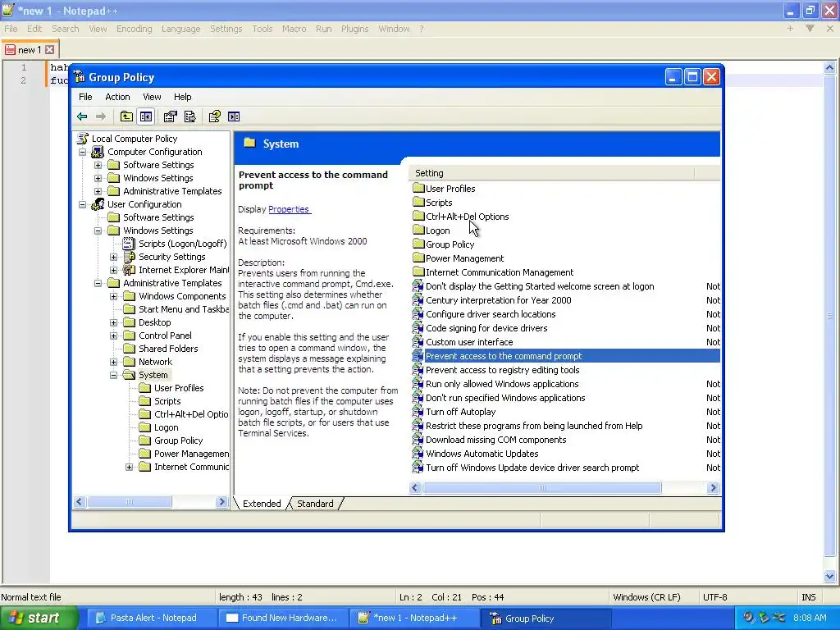Collapse the System node in tree
Image resolution: width=840 pixels, height=630 pixels.
point(113,375)
